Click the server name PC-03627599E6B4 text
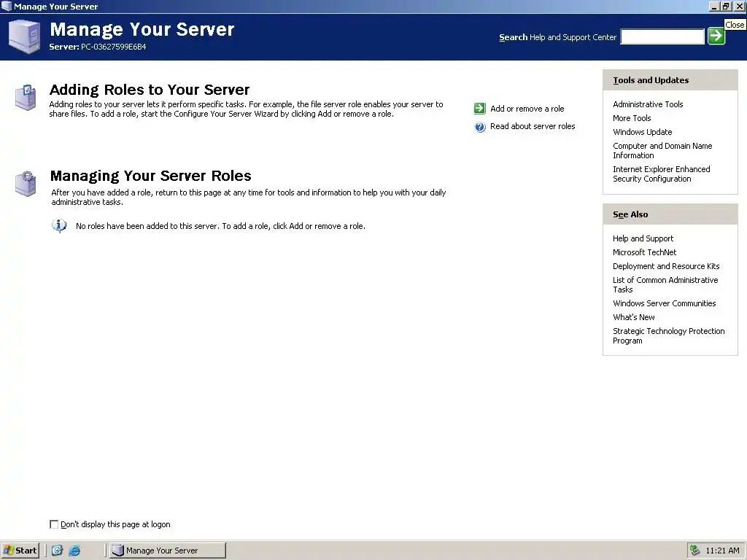 tap(113, 47)
